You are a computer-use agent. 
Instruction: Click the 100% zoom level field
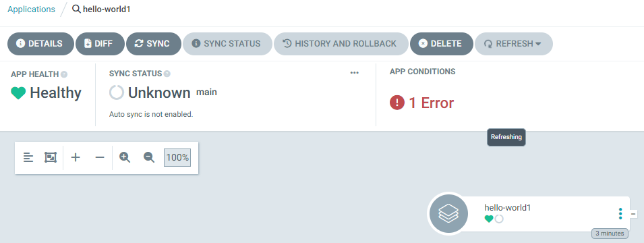click(177, 157)
